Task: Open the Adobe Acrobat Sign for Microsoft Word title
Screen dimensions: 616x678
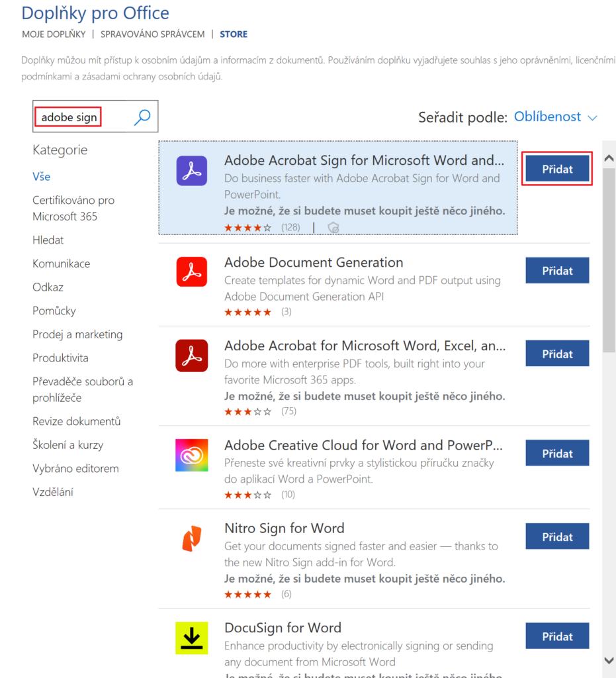Action: tap(364, 160)
